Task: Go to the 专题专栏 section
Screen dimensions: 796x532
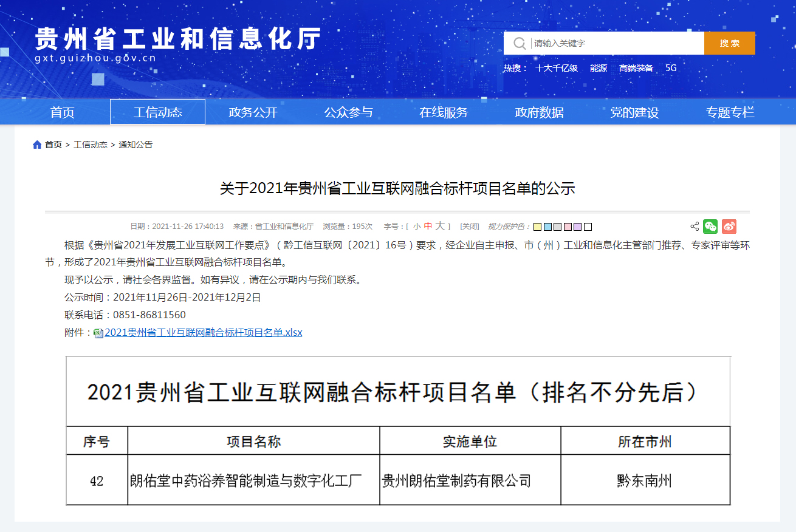Action: click(x=730, y=112)
